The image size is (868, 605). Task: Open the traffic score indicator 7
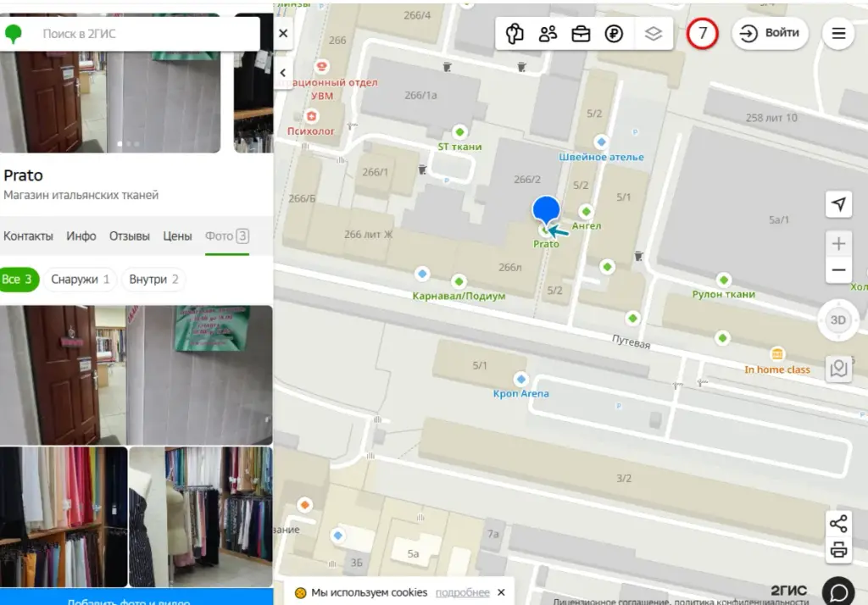(x=703, y=33)
